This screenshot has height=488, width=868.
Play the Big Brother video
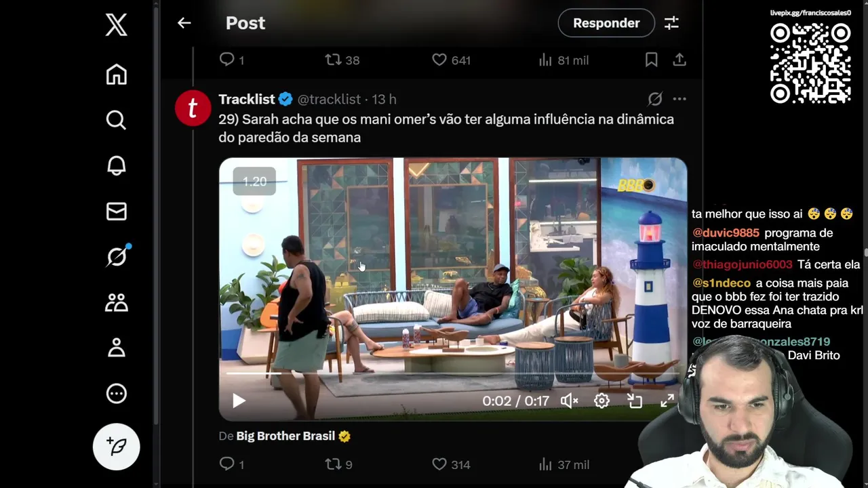[239, 401]
